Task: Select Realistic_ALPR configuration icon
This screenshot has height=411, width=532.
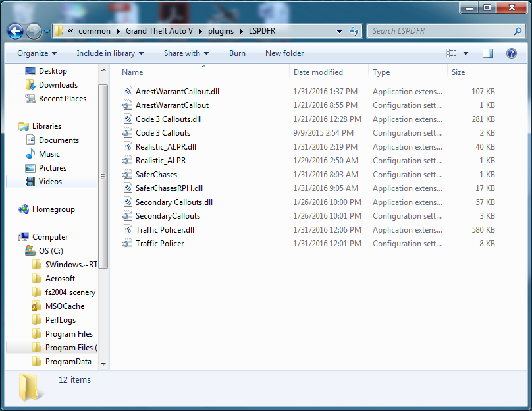Action: point(128,161)
